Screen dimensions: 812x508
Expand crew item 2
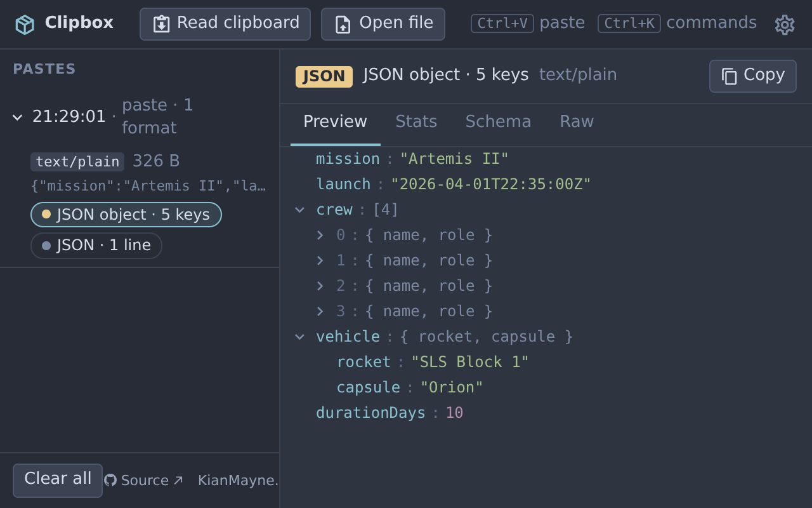[x=320, y=286]
